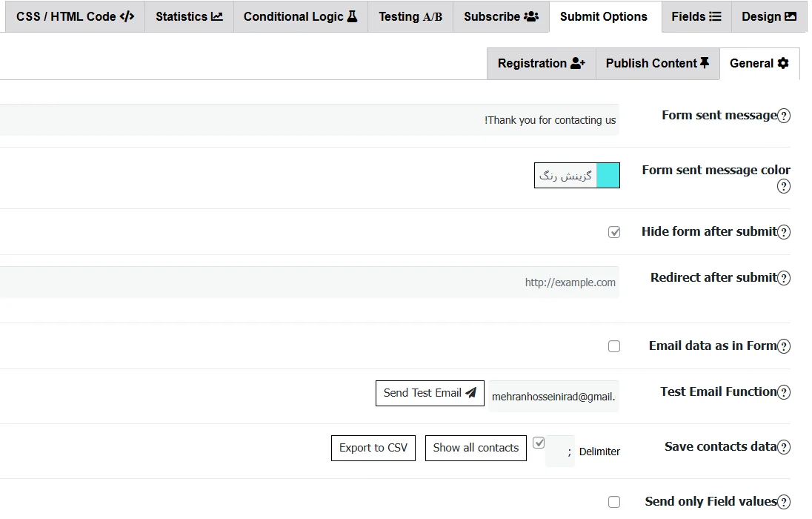Open the Registration sub-tab
The width and height of the screenshot is (812, 519).
[x=541, y=64]
